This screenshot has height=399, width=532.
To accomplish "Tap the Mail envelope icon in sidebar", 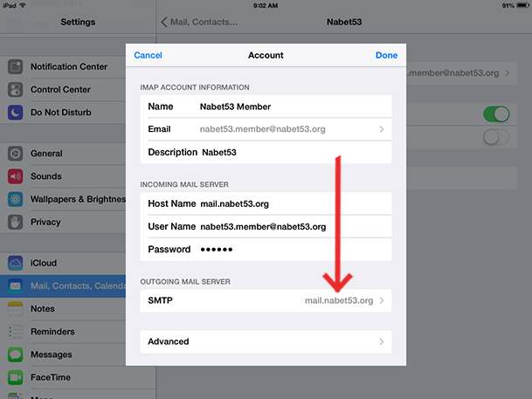I will 15,286.
